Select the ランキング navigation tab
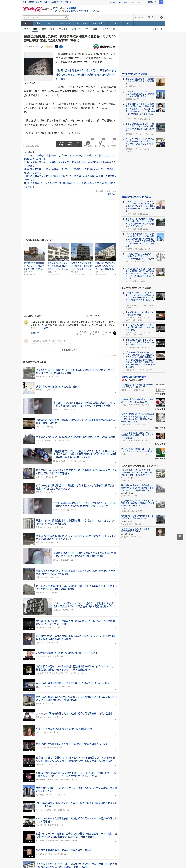The height and width of the screenshot is (868, 186). [x=115, y=23]
